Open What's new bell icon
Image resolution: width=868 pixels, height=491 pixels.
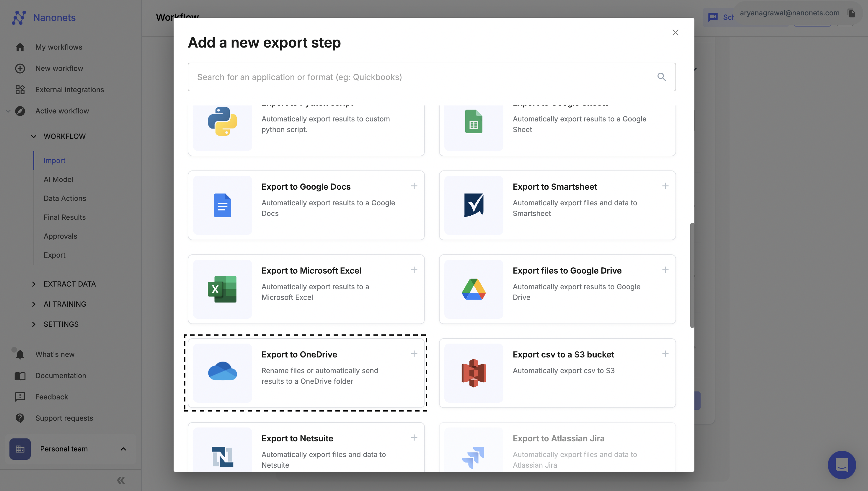click(x=20, y=355)
